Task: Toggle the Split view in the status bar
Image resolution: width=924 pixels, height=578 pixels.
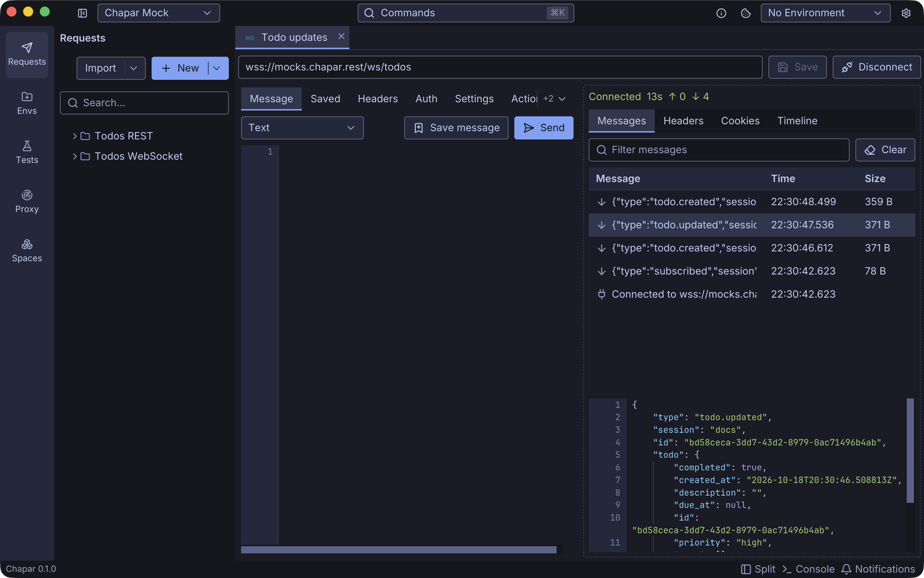Action: pyautogui.click(x=758, y=569)
